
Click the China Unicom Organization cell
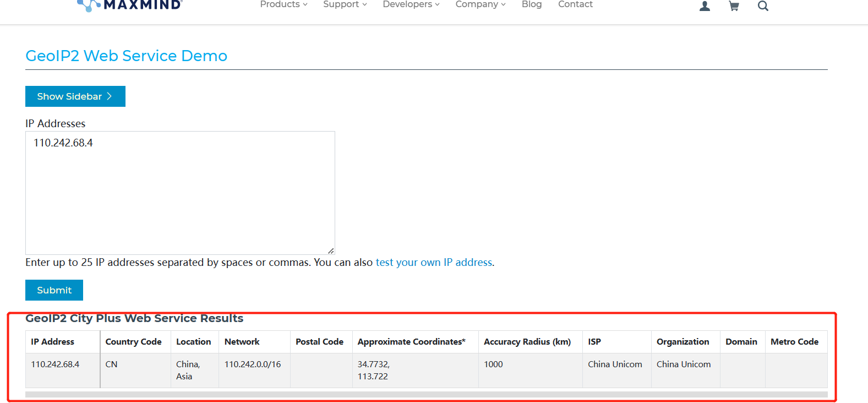pos(686,371)
